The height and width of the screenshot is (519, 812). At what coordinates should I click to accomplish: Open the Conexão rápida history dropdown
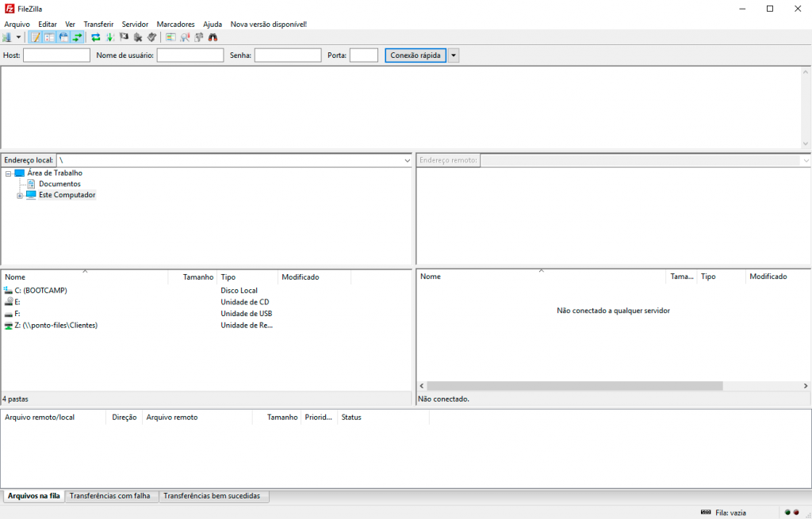pos(453,55)
